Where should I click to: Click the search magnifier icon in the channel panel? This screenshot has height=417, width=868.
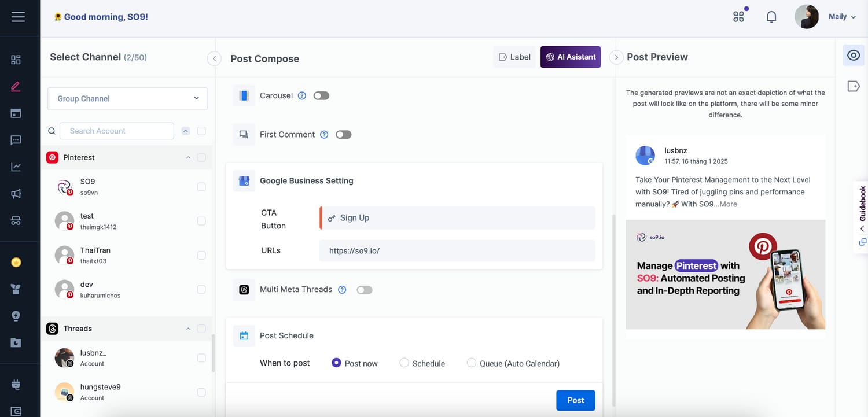(52, 131)
